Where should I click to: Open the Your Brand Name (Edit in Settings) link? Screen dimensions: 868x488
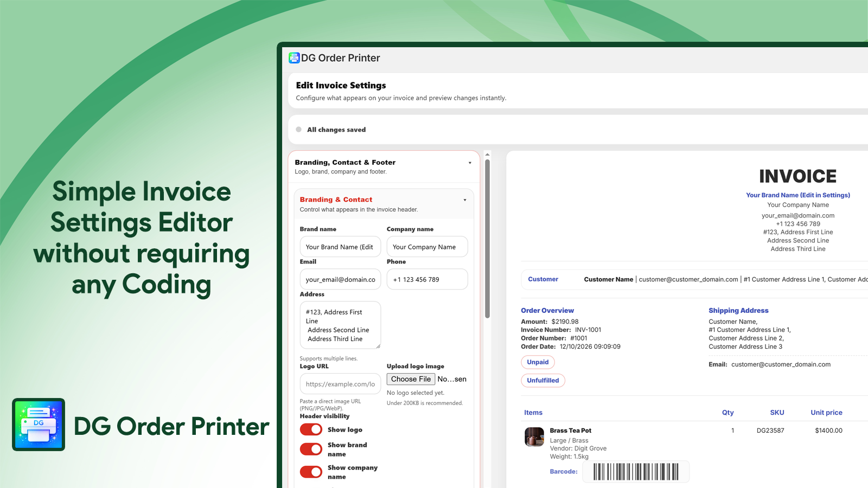pos(797,195)
